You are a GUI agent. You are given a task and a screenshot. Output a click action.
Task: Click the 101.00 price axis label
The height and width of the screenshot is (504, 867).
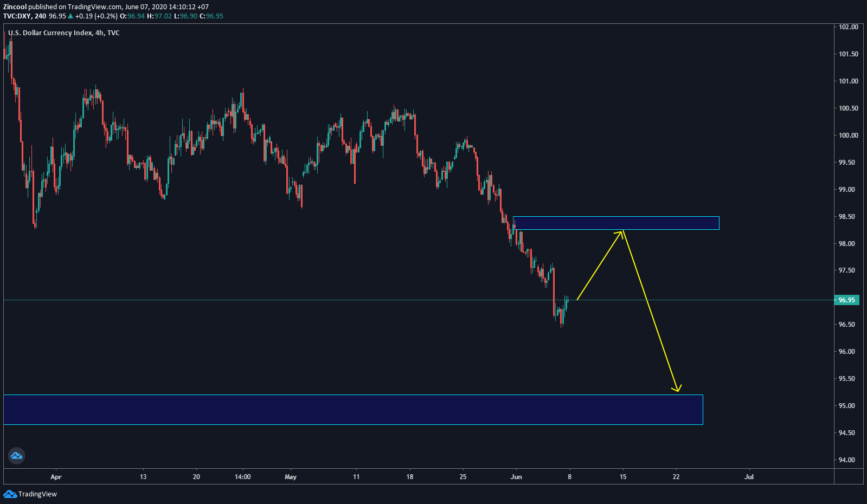(x=848, y=81)
